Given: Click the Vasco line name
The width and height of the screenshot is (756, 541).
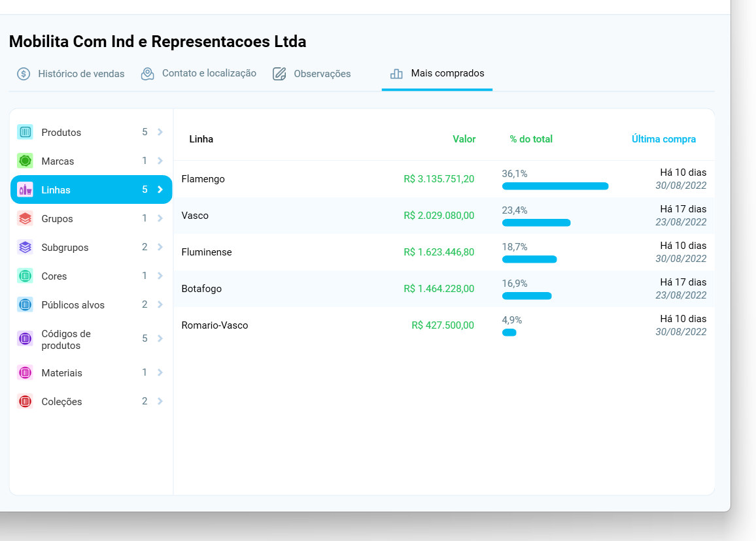Looking at the screenshot, I should [x=195, y=216].
